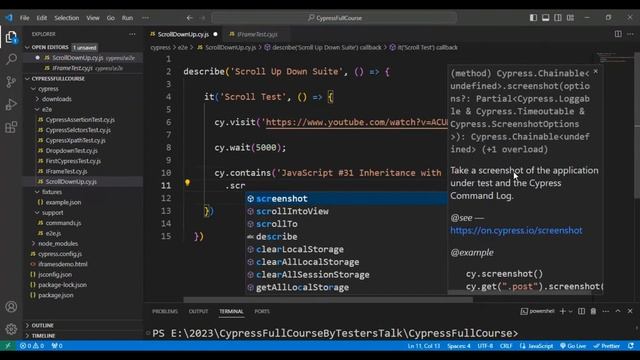
Task: Open Explorer Views and More Actions ellipsis
Action: [132, 34]
